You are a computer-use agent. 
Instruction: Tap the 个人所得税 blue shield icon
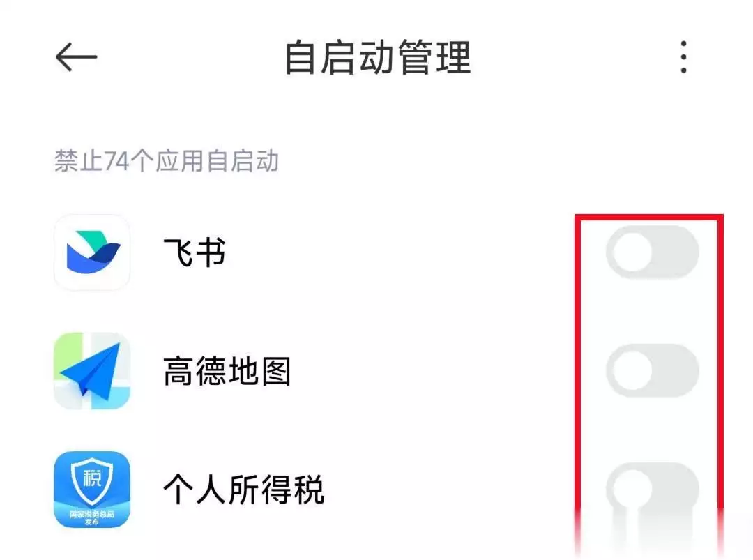92,490
